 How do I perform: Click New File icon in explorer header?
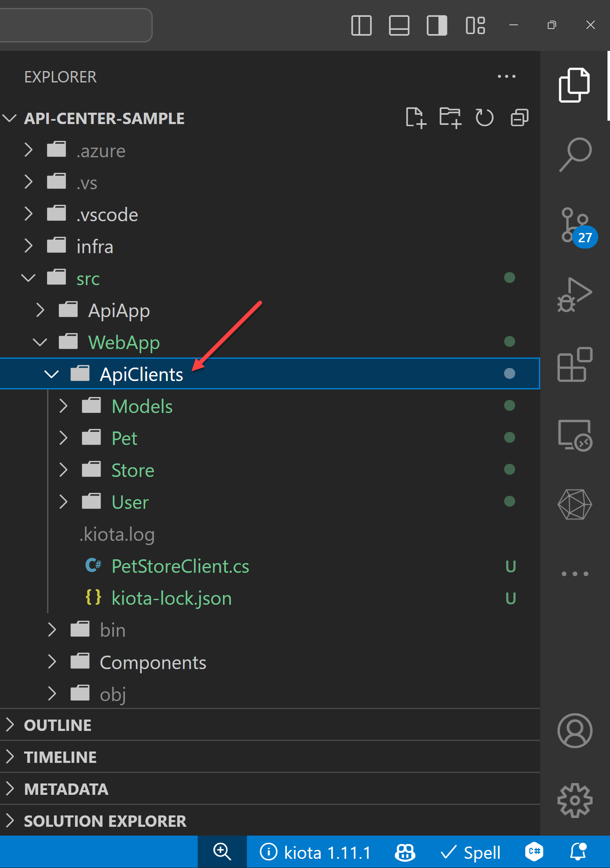[416, 118]
